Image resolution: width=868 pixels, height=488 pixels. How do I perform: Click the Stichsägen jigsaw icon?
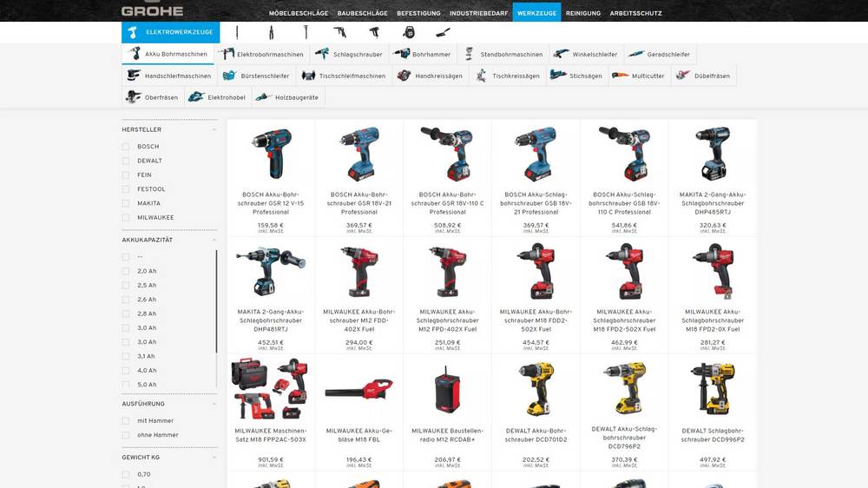tap(558, 76)
